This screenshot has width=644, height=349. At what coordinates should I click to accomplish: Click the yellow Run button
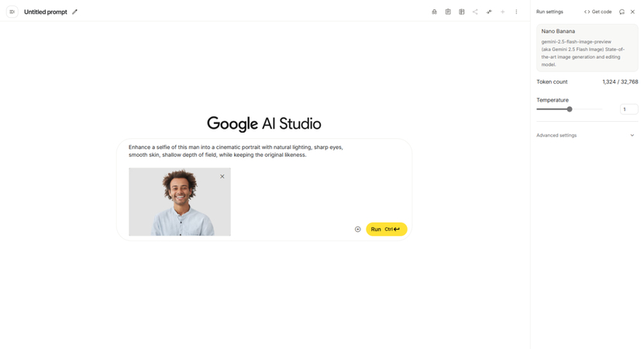tap(387, 230)
